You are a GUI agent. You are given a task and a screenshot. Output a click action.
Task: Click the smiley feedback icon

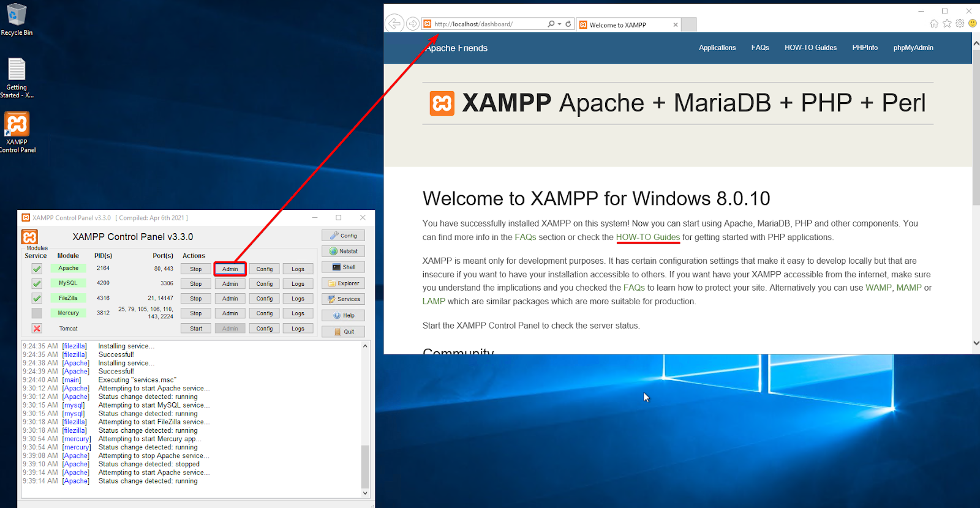click(x=973, y=23)
